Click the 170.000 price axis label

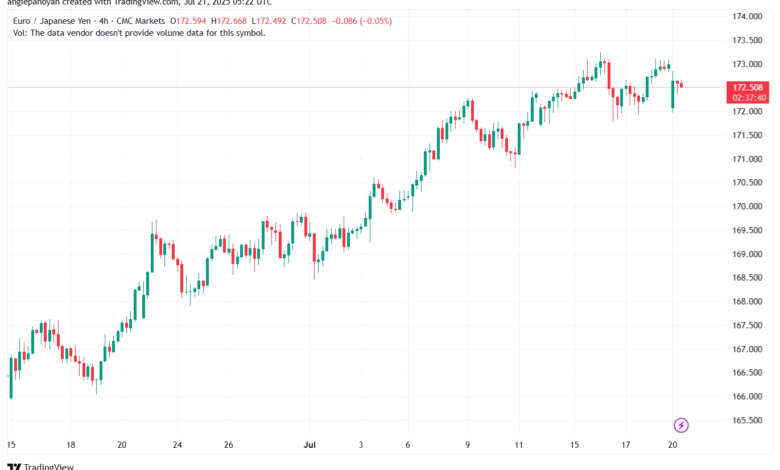[747, 206]
